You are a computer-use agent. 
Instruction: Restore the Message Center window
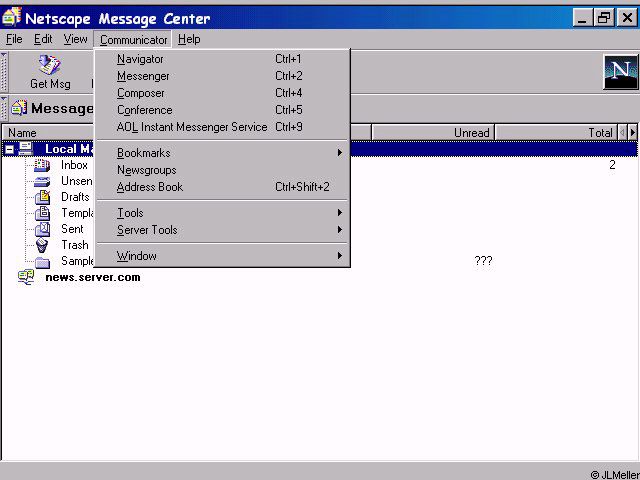tap(604, 18)
